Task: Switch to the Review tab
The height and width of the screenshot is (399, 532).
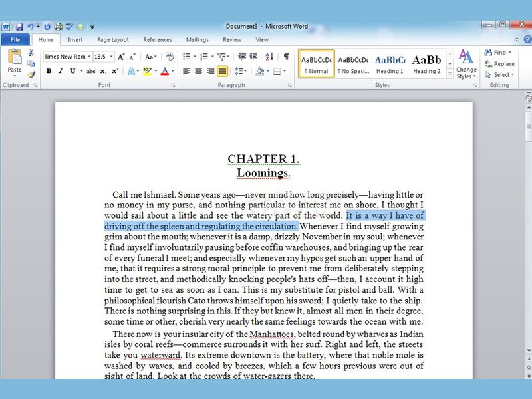Action: (232, 40)
